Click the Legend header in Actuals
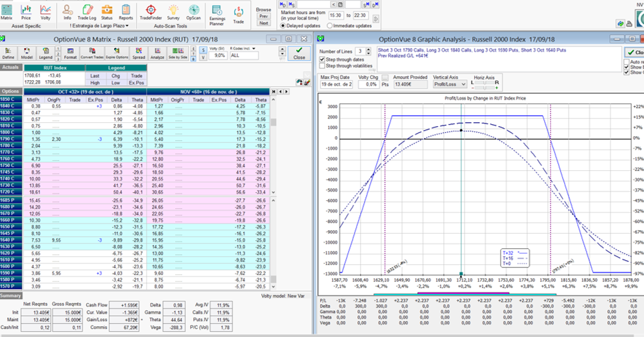 coord(116,68)
